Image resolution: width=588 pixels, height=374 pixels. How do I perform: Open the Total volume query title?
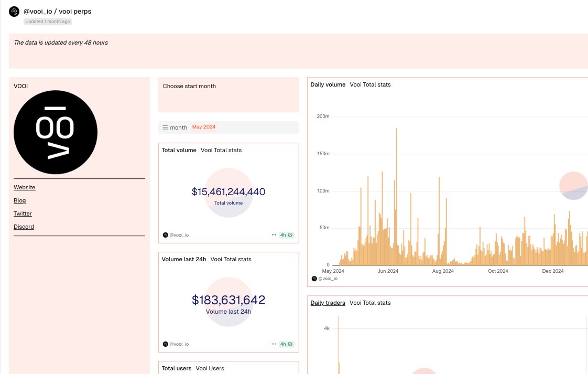point(179,150)
